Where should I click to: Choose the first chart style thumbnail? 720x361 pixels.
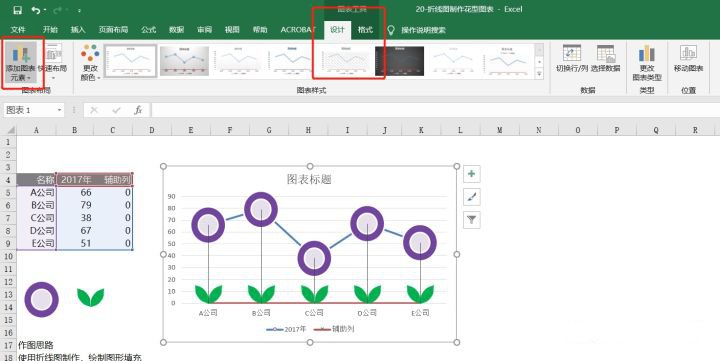coord(131,60)
